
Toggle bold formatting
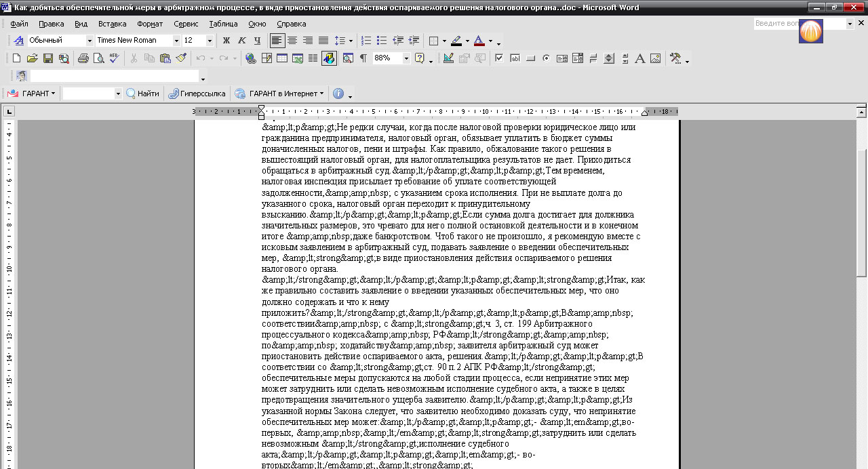pyautogui.click(x=226, y=41)
